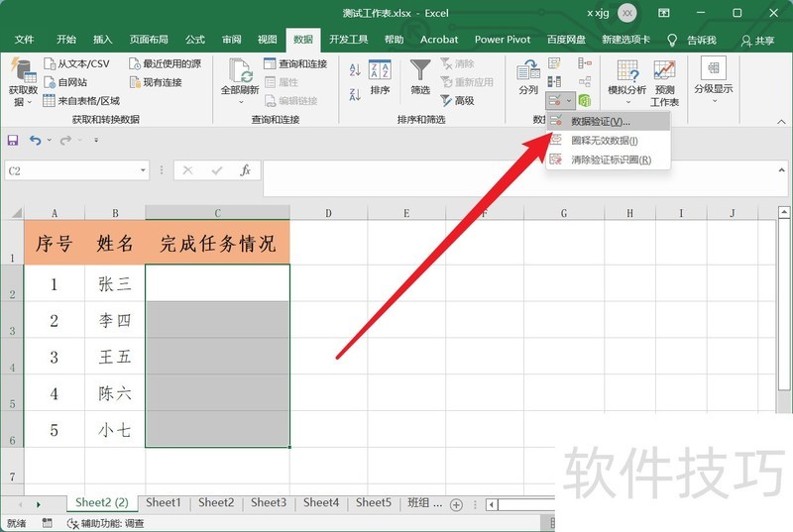Click the xxjg account name
793x532 pixels.
[x=598, y=13]
